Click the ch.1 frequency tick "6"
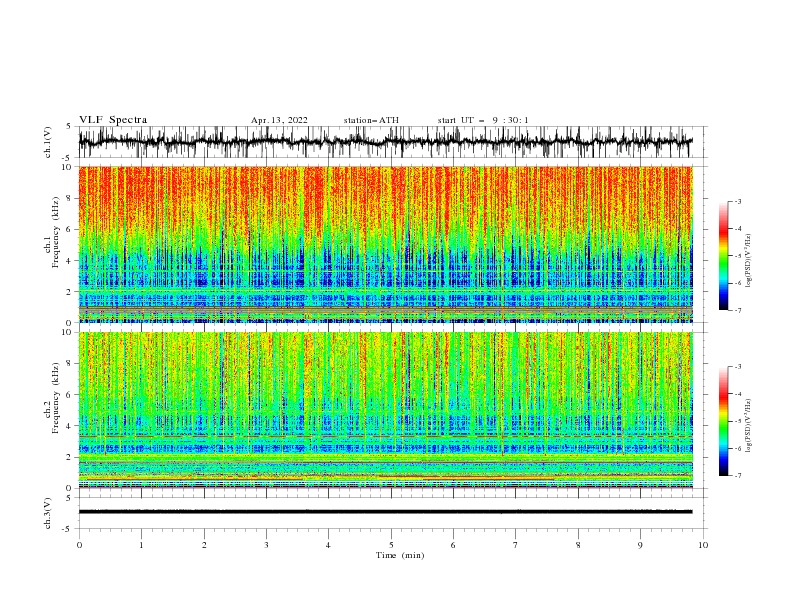 [70, 229]
